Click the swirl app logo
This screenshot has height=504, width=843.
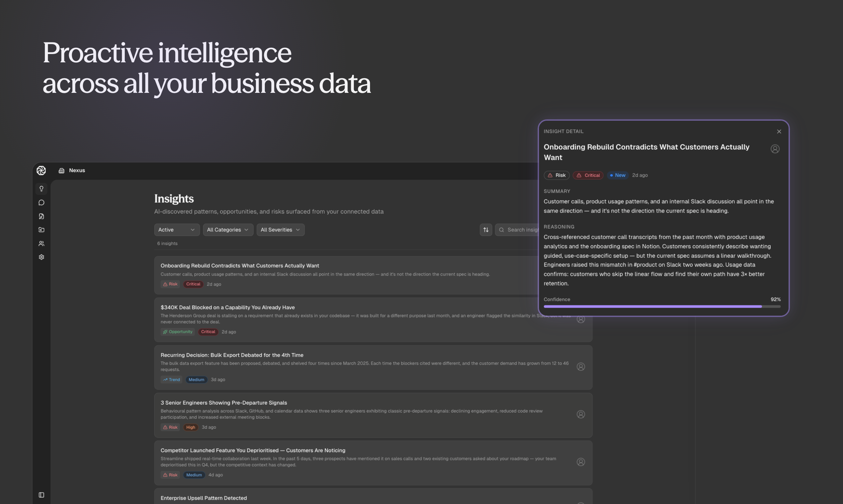pyautogui.click(x=41, y=170)
